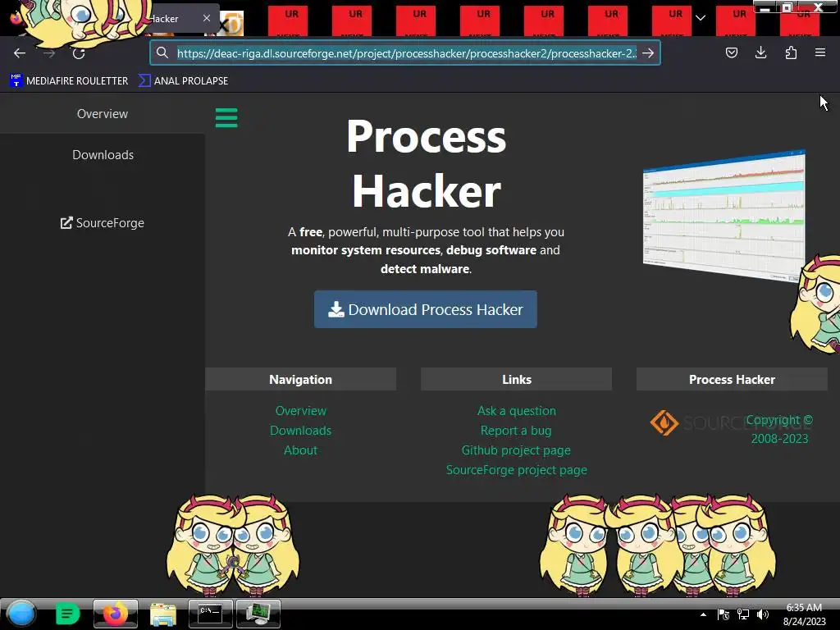Viewport: 840px width, 630px height.
Task: Save page to Pocket icon
Action: pyautogui.click(x=731, y=52)
